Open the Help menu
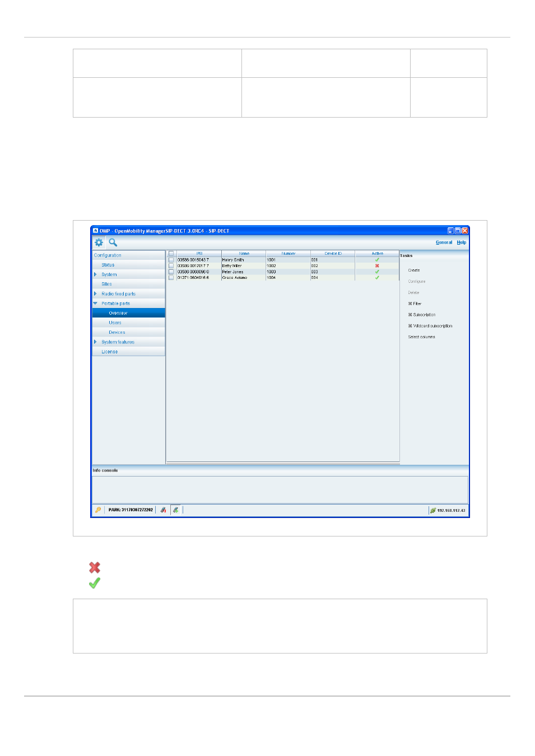The width and height of the screenshot is (535, 756). point(461,242)
